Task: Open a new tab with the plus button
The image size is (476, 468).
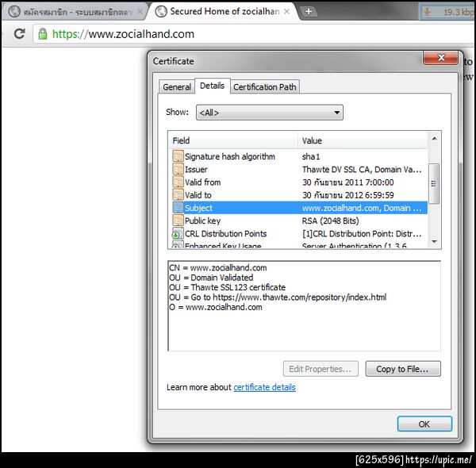Action: coord(309,12)
